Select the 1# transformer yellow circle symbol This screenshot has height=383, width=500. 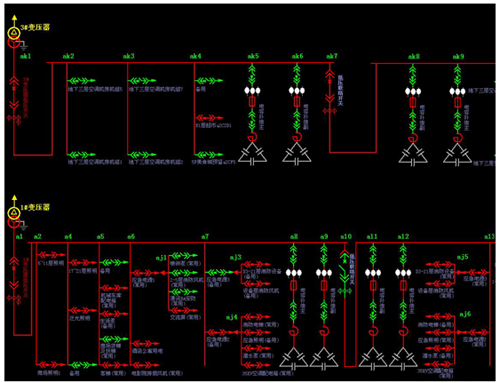click(x=14, y=213)
